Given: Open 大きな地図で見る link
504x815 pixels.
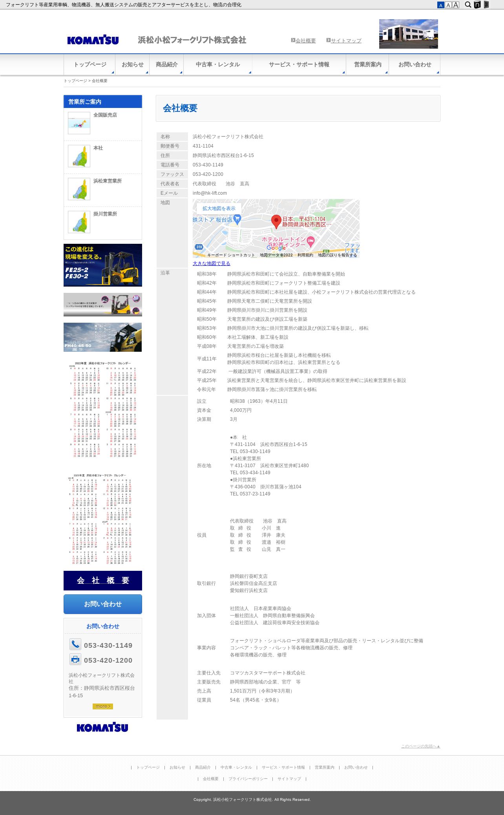Looking at the screenshot, I should (x=212, y=263).
